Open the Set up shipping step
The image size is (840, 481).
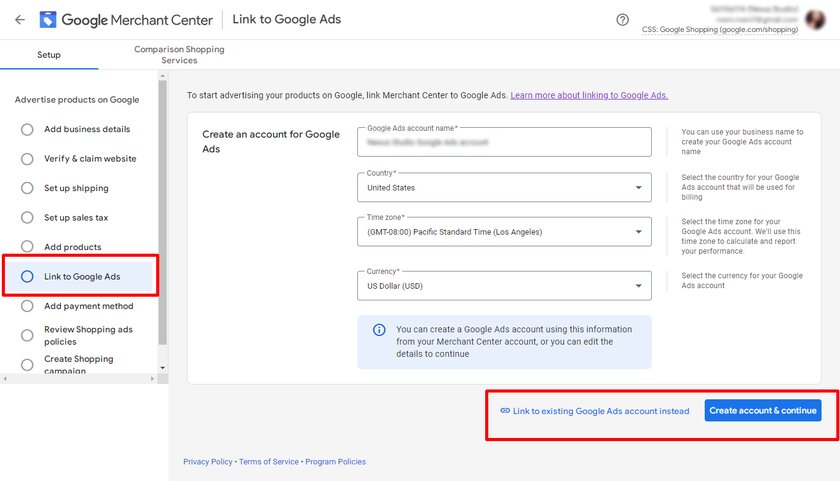[x=76, y=188]
